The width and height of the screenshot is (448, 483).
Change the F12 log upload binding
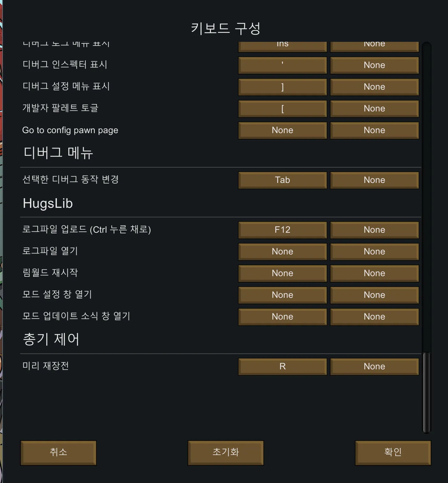(282, 230)
